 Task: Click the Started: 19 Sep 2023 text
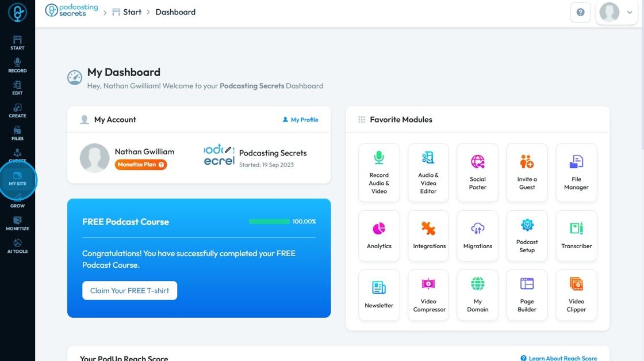point(266,165)
